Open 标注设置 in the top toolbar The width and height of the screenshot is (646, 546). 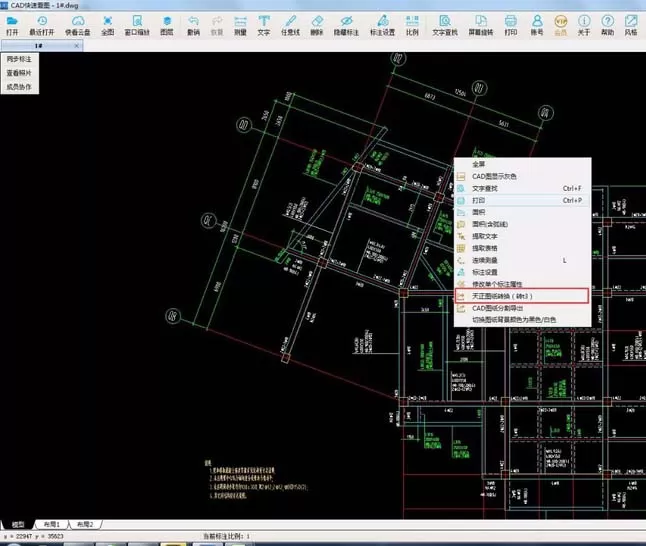382,25
